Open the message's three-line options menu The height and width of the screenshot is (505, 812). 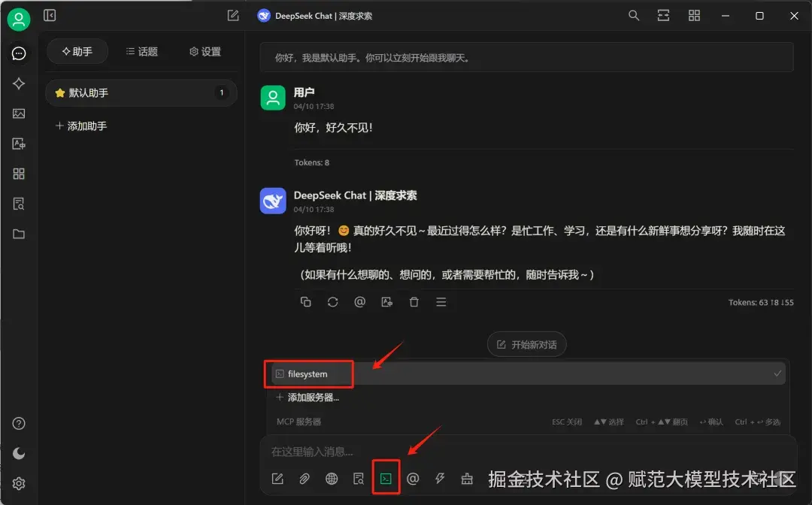coord(441,301)
